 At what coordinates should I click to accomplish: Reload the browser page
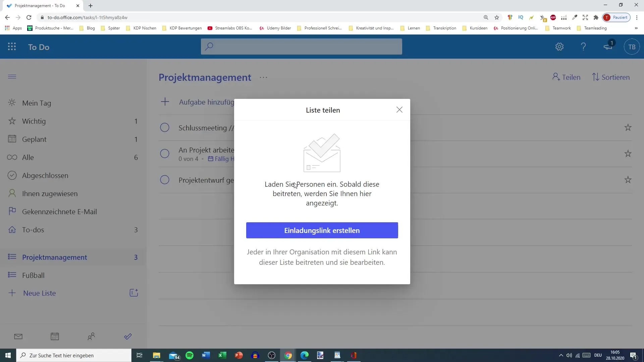[x=29, y=17]
